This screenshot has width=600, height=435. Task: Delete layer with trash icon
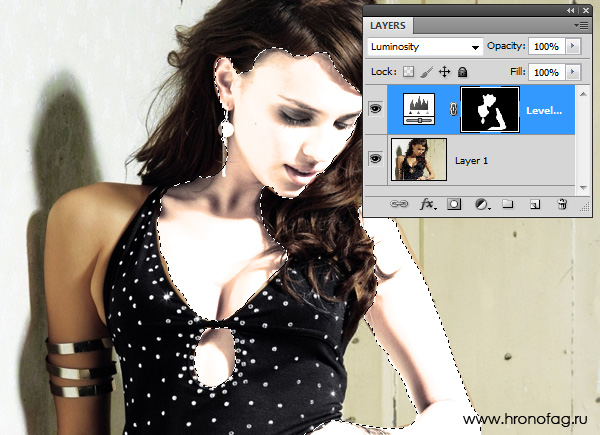click(562, 204)
